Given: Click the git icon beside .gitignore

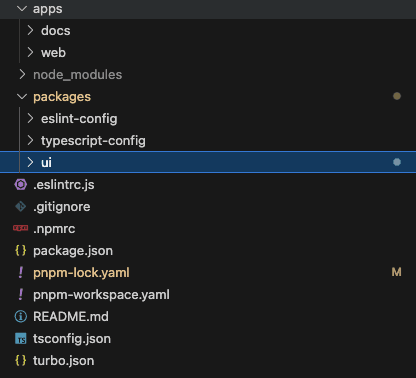Looking at the screenshot, I should [x=21, y=206].
